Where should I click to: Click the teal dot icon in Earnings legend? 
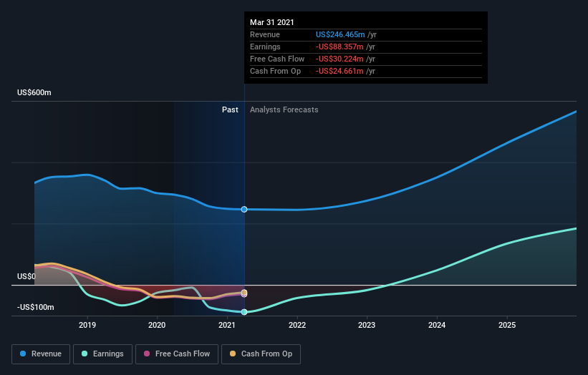85,354
